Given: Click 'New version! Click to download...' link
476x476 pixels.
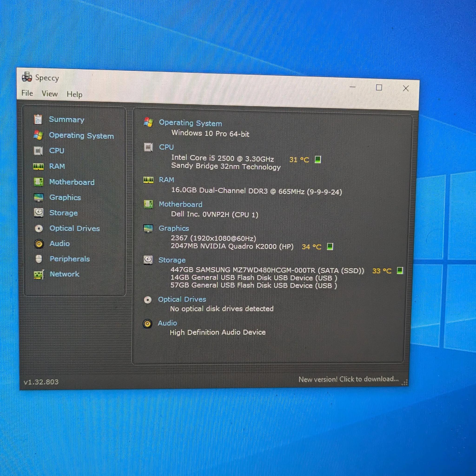Looking at the screenshot, I should coord(349,379).
